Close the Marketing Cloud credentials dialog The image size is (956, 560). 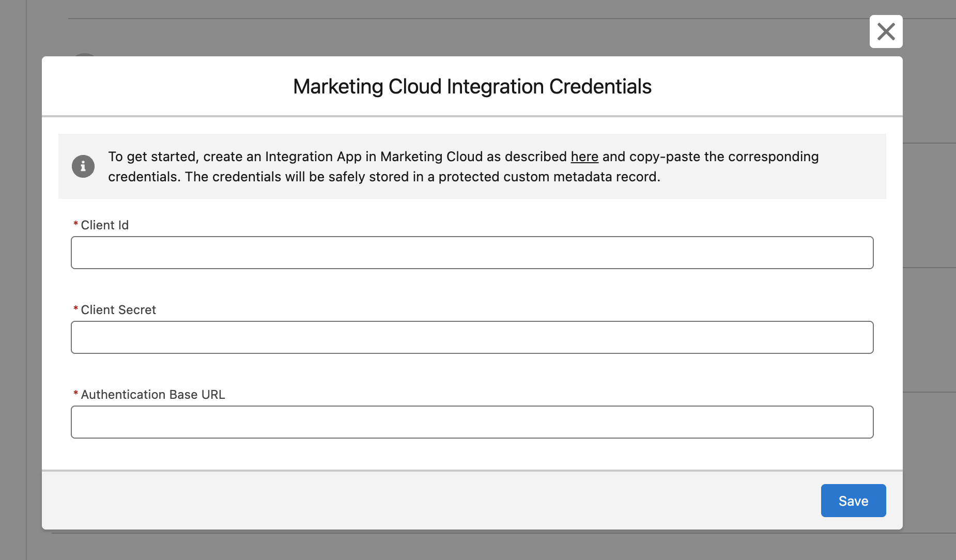point(886,32)
